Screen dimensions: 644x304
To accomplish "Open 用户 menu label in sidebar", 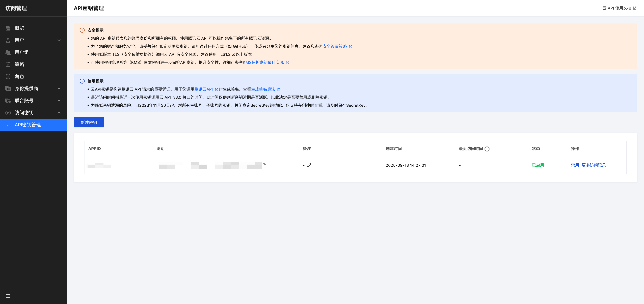I will [19, 40].
